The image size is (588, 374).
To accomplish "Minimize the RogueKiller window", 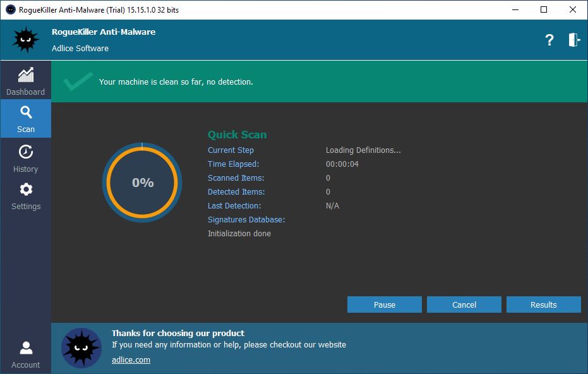I will [x=515, y=9].
